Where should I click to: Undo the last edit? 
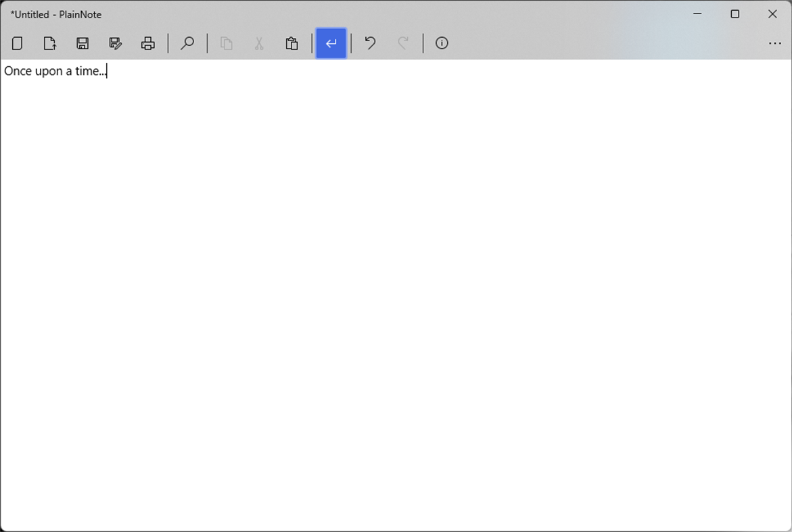(369, 43)
